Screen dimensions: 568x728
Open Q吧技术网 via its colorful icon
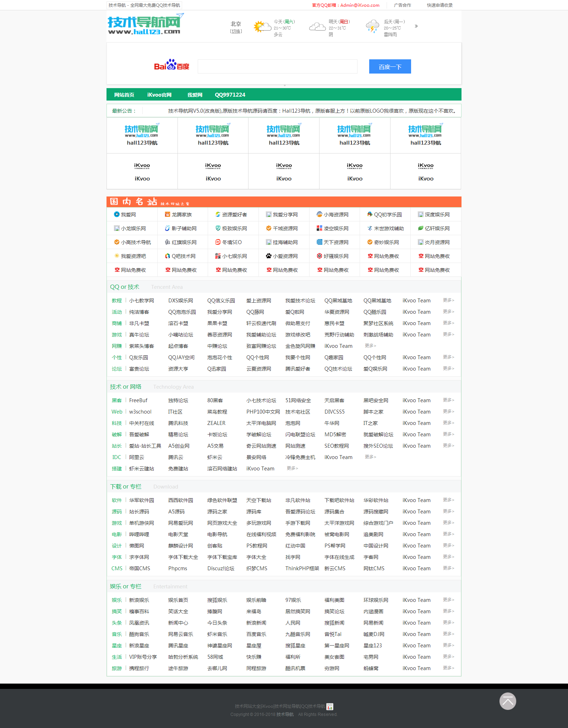click(167, 256)
